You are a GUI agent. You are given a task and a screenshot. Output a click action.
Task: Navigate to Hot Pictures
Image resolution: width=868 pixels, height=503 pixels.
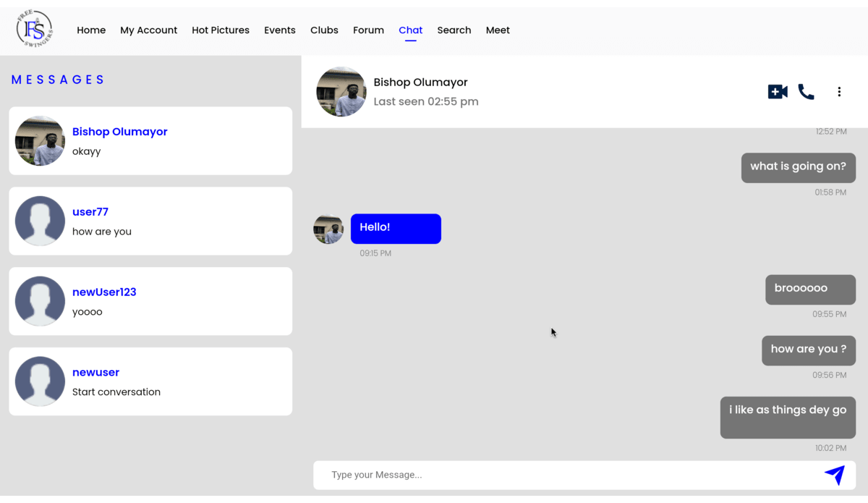221,30
